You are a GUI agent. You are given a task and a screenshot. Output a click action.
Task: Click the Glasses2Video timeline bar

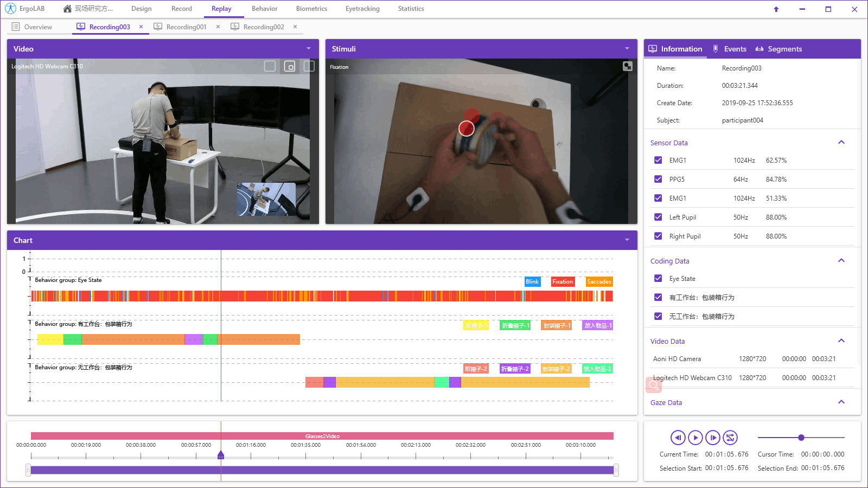click(x=322, y=436)
